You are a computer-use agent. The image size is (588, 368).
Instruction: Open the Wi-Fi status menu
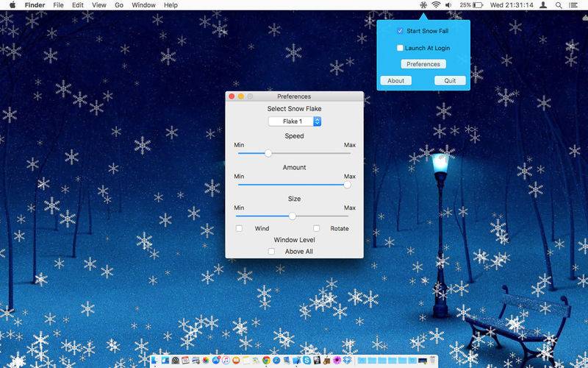click(x=436, y=5)
